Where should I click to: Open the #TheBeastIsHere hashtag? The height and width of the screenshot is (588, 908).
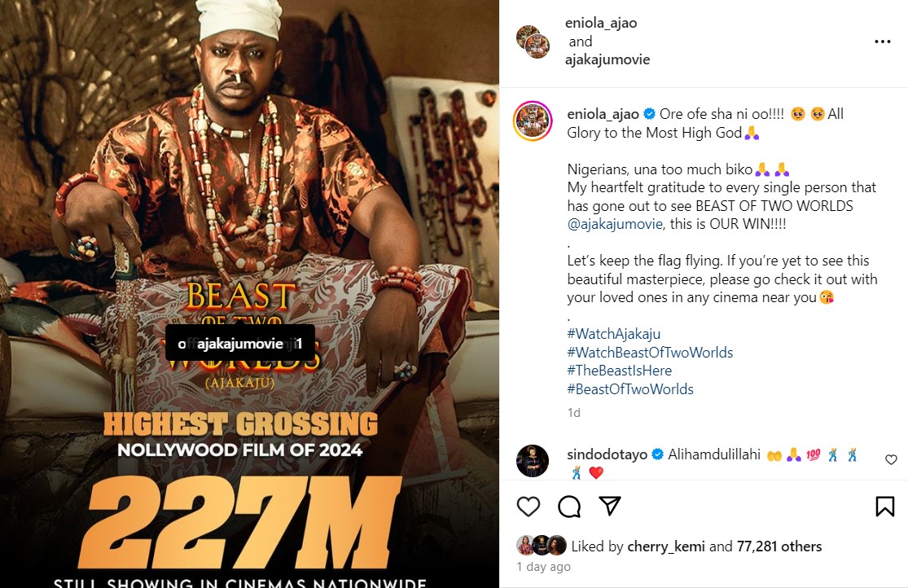tap(619, 371)
